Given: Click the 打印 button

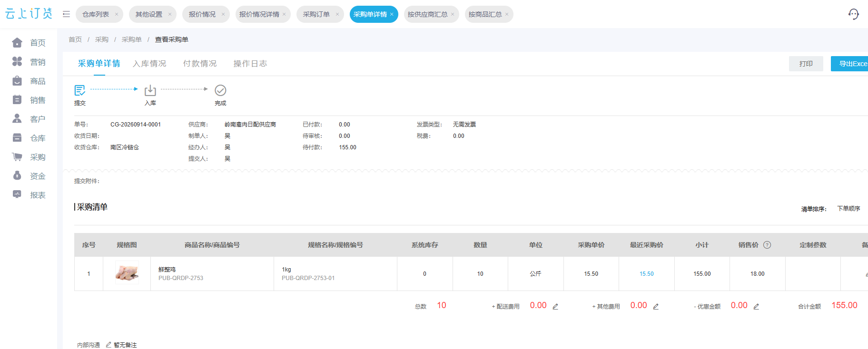Looking at the screenshot, I should click(x=806, y=64).
